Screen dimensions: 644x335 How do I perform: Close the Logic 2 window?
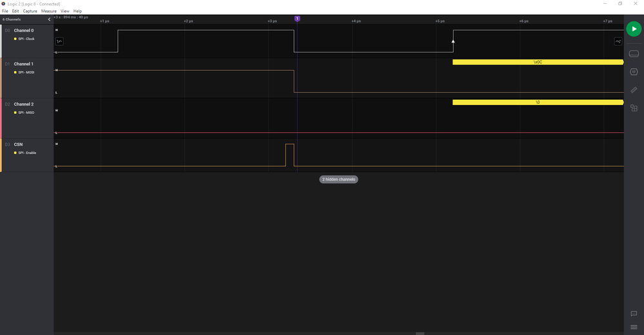[x=636, y=4]
